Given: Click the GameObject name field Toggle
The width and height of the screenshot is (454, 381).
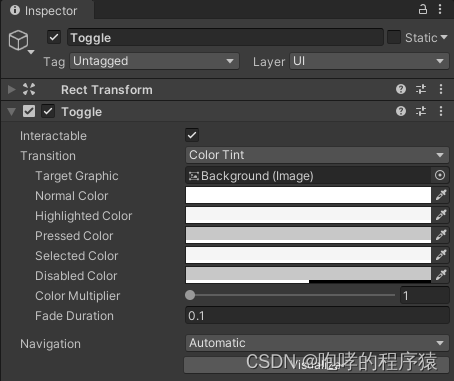Looking at the screenshot, I should point(225,37).
